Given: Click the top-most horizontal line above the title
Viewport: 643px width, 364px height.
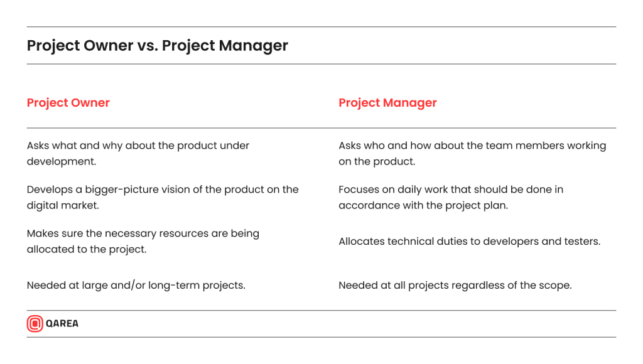Looking at the screenshot, I should 321,27.
